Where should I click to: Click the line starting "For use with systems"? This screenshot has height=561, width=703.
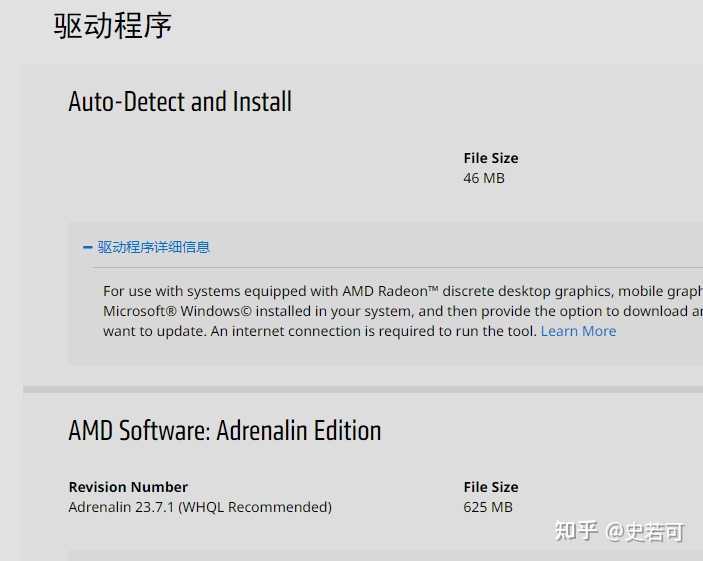tap(403, 291)
